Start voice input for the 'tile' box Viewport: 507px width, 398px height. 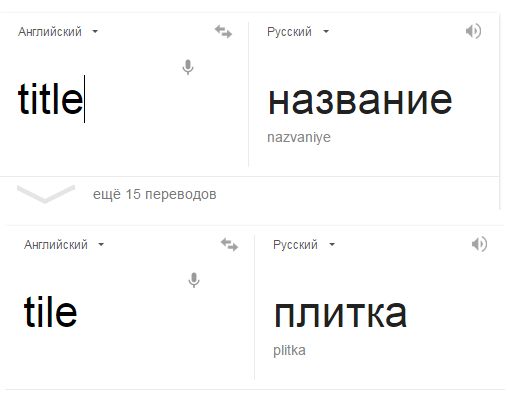[194, 280]
